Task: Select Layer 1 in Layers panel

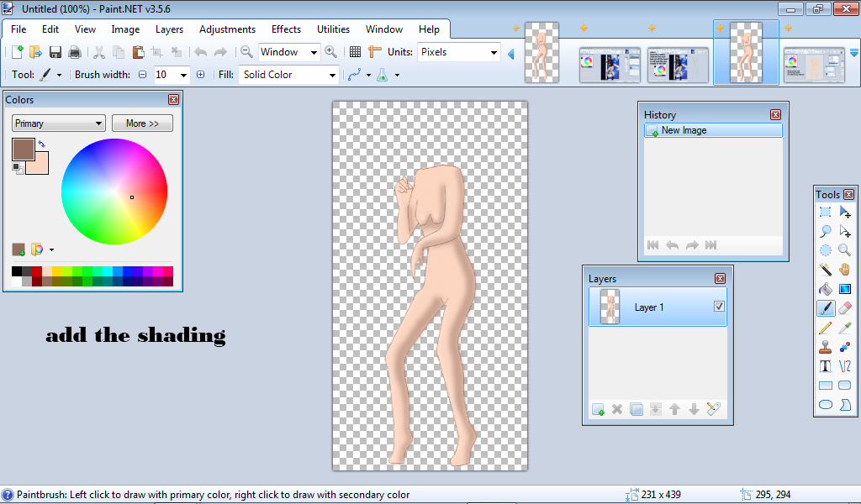Action: click(658, 307)
